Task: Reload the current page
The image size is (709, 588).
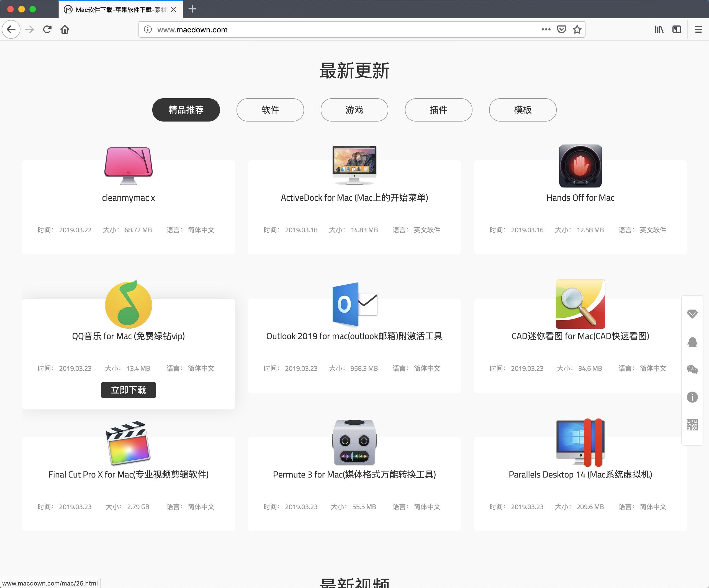Action: coord(47,29)
